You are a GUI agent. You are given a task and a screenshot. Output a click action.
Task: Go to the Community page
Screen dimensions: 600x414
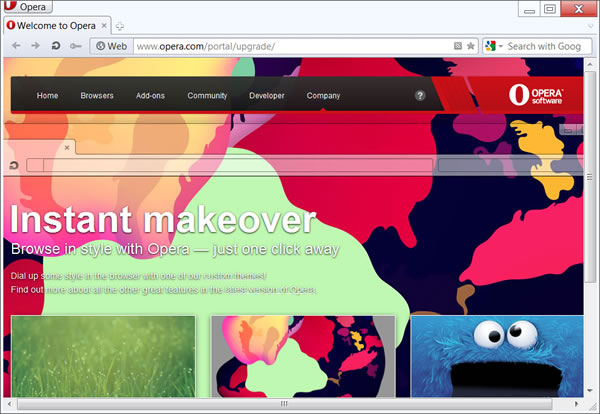click(x=207, y=96)
